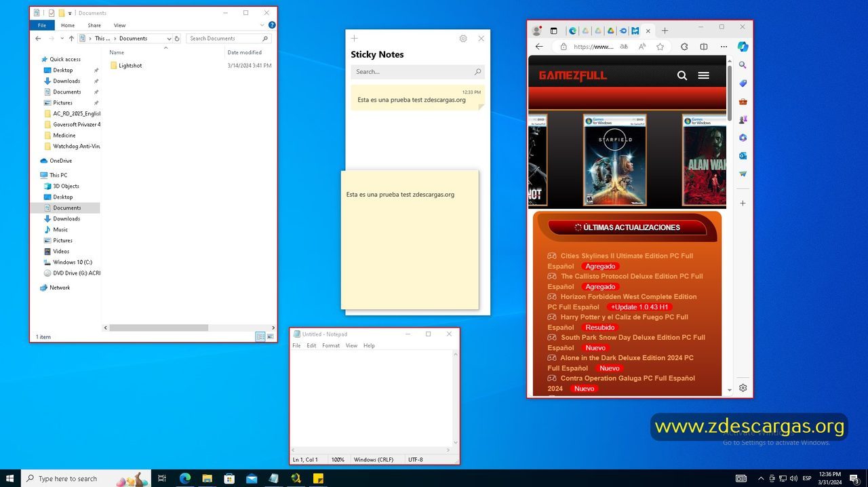Open a new tab in Edge
Screen dimensions: 868x487
665,31
